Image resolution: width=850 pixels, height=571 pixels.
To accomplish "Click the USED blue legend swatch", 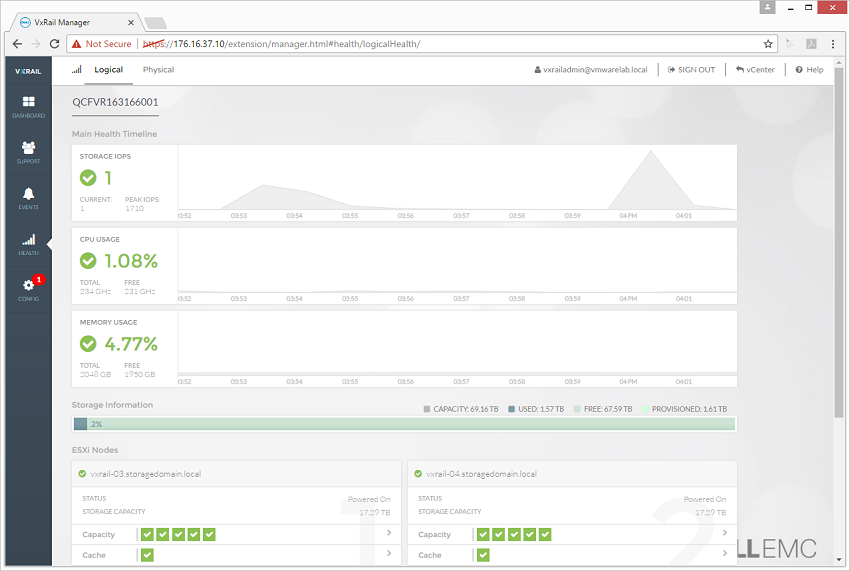I will (511, 409).
